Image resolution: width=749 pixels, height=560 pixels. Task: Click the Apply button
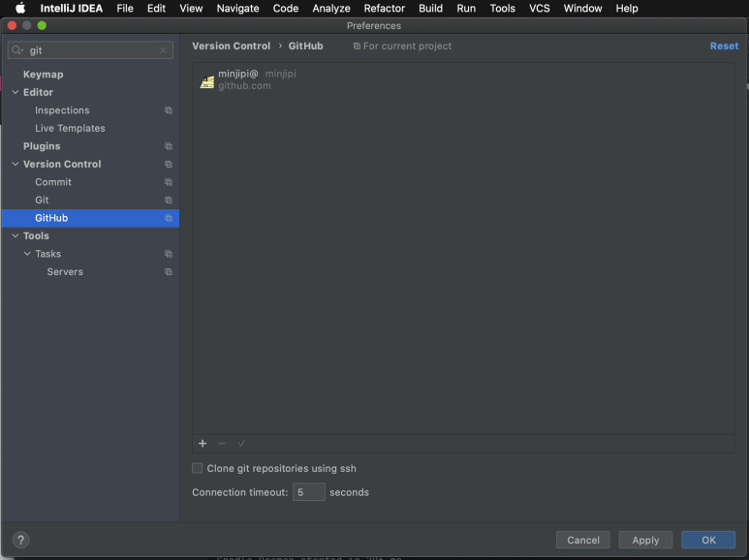click(x=646, y=540)
